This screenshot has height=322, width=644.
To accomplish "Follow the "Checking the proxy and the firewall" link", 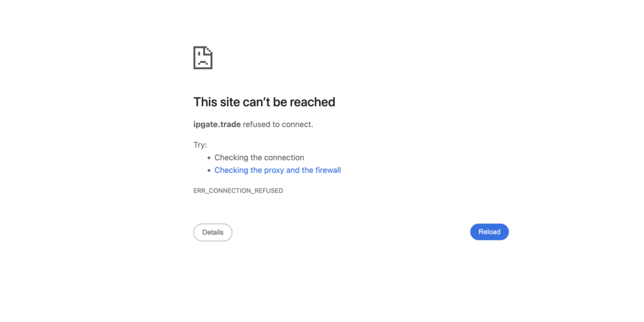I will pos(277,170).
